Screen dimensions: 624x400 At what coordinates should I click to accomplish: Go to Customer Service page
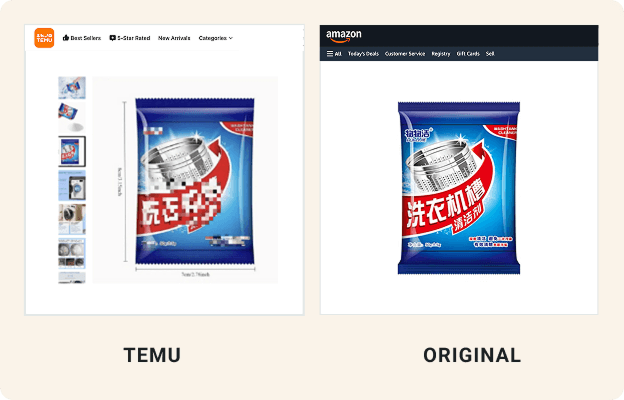click(405, 54)
